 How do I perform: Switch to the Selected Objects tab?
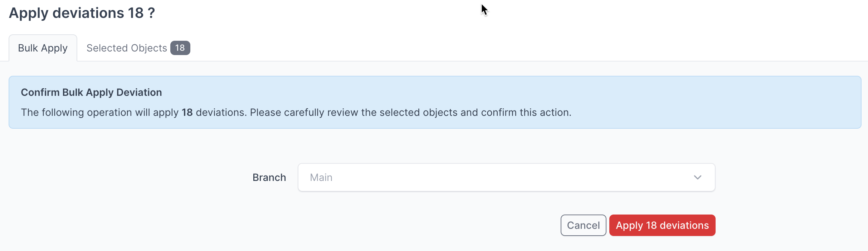(127, 48)
